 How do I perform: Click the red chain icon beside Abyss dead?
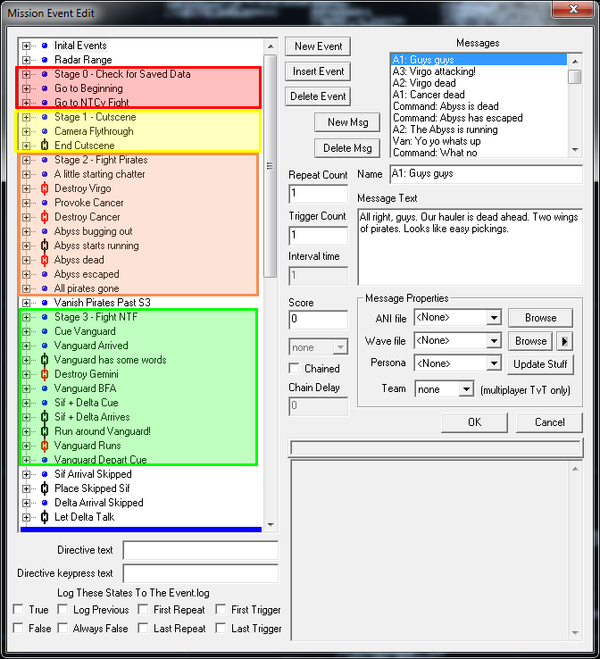point(44,259)
